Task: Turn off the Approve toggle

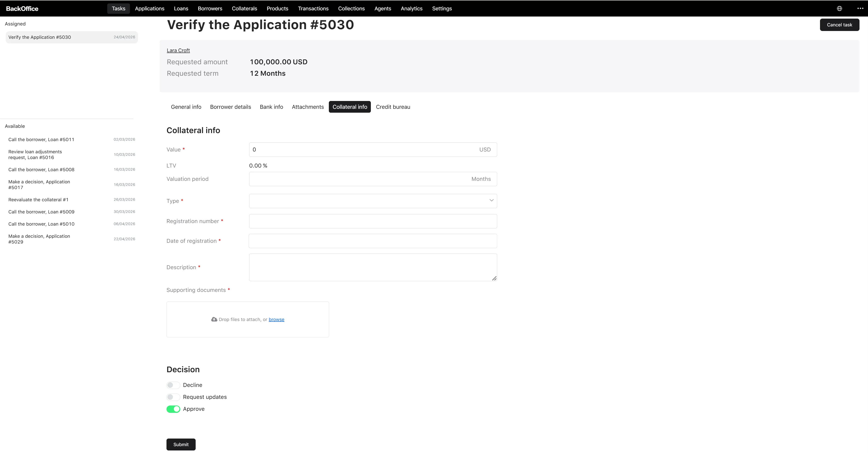Action: coord(173,409)
